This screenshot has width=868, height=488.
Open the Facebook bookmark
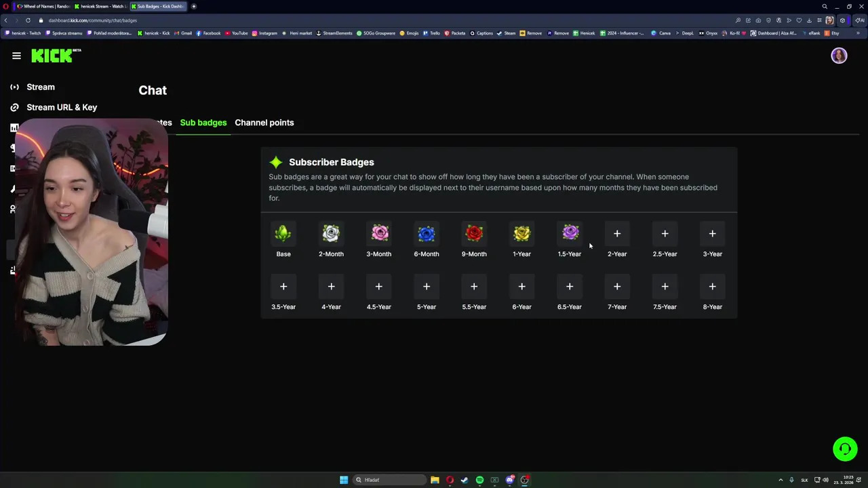[209, 33]
